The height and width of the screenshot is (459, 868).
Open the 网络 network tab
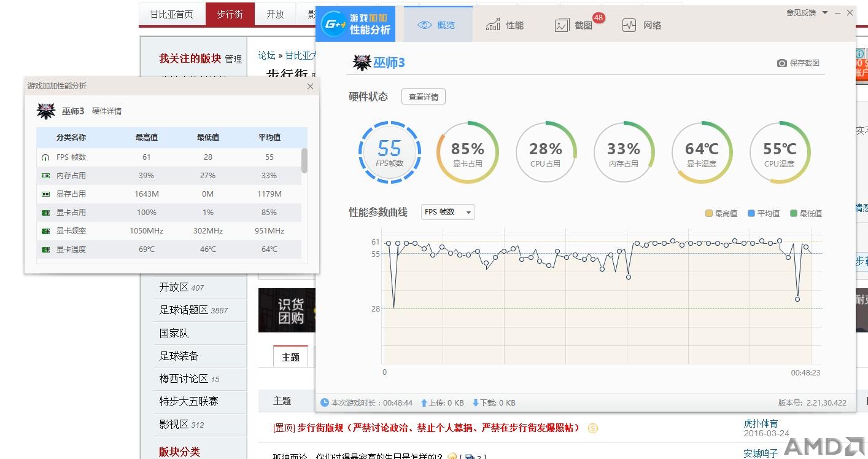coord(641,25)
